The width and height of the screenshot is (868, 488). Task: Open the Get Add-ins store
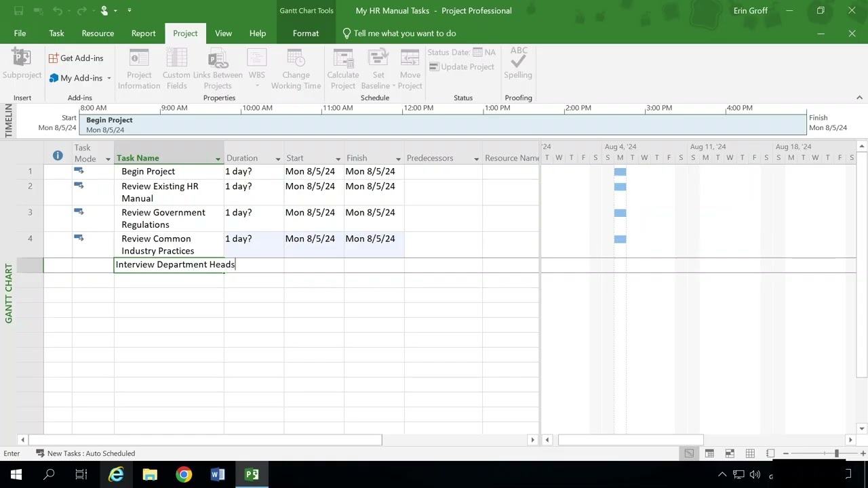coord(76,58)
